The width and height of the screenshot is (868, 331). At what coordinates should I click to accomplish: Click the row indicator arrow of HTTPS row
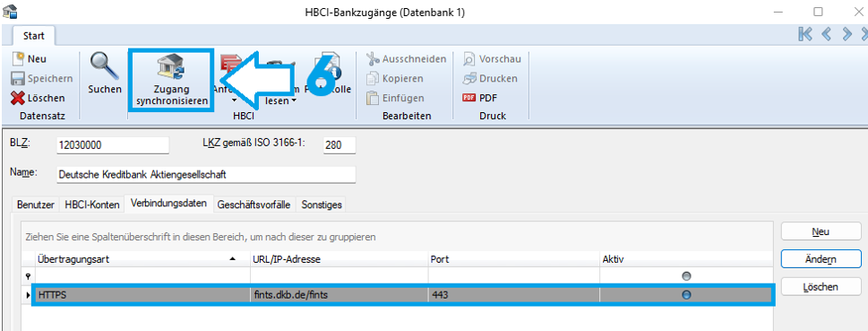pos(28,296)
